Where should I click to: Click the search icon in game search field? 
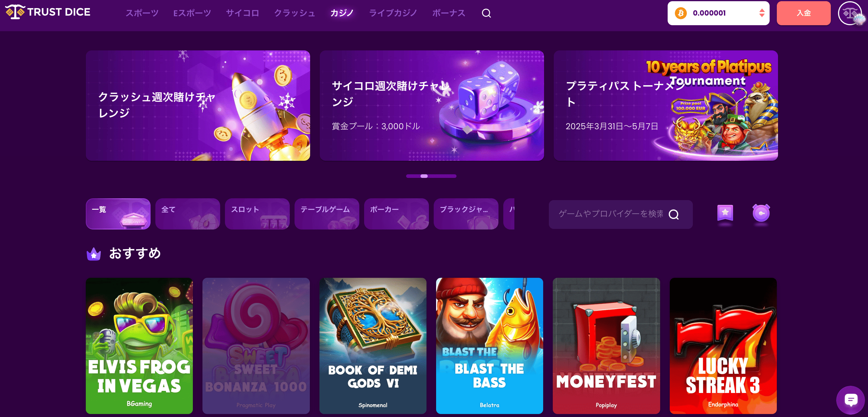[674, 214]
